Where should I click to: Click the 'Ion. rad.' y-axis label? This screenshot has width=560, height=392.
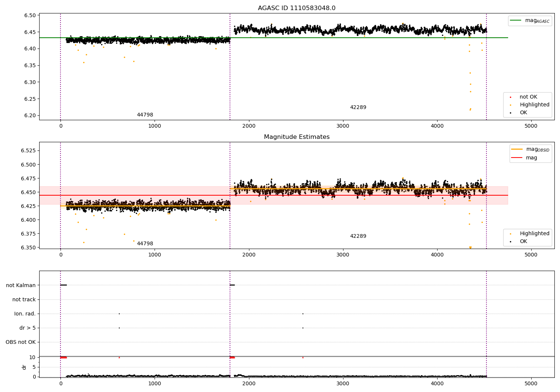click(25, 314)
